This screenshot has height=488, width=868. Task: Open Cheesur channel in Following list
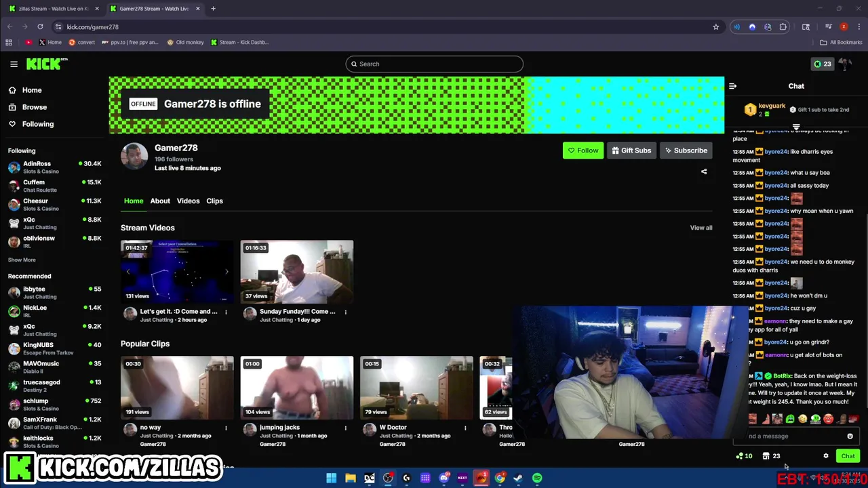point(54,205)
